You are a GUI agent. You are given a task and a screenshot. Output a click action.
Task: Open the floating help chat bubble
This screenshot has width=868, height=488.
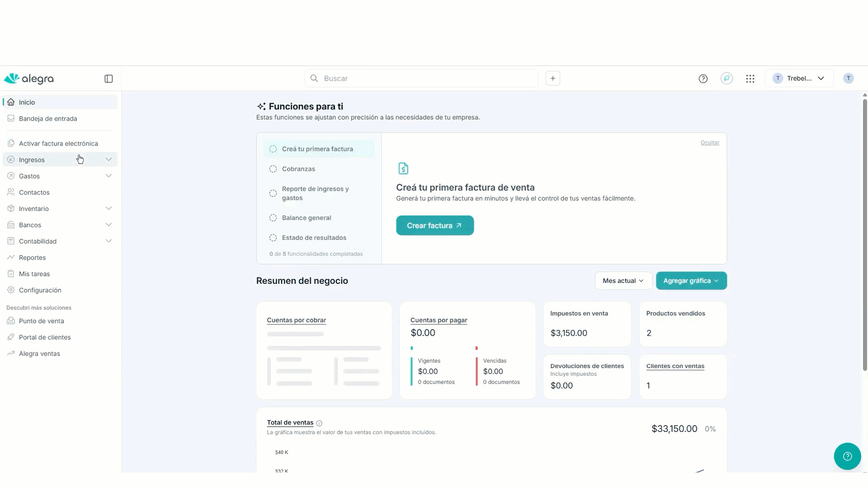[847, 456]
